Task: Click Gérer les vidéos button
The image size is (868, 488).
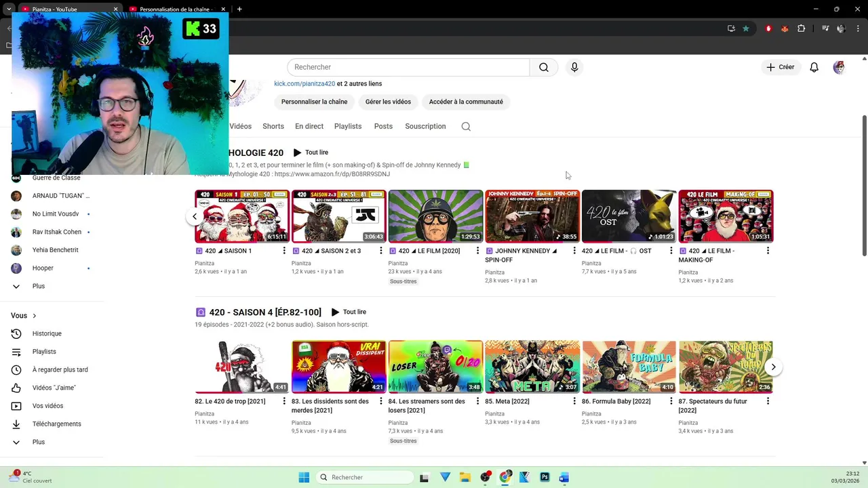Action: pos(388,102)
